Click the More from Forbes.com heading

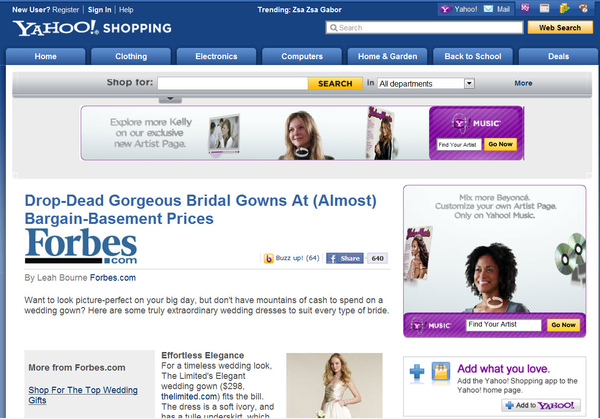pyautogui.click(x=77, y=368)
